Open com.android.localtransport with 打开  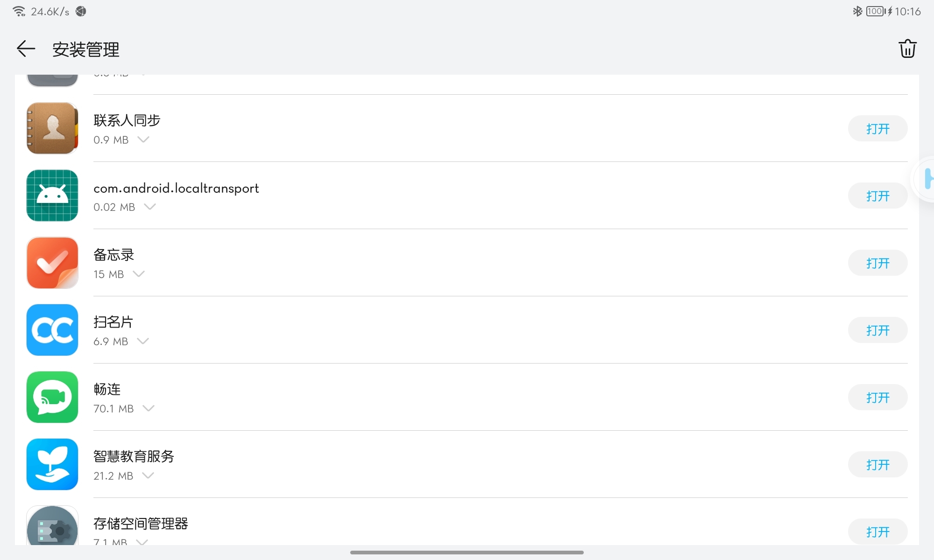tap(877, 196)
